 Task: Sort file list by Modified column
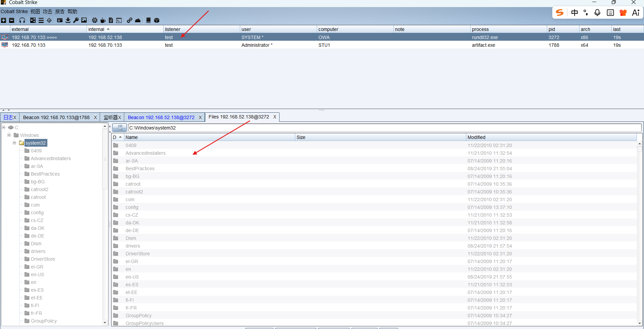pos(551,137)
